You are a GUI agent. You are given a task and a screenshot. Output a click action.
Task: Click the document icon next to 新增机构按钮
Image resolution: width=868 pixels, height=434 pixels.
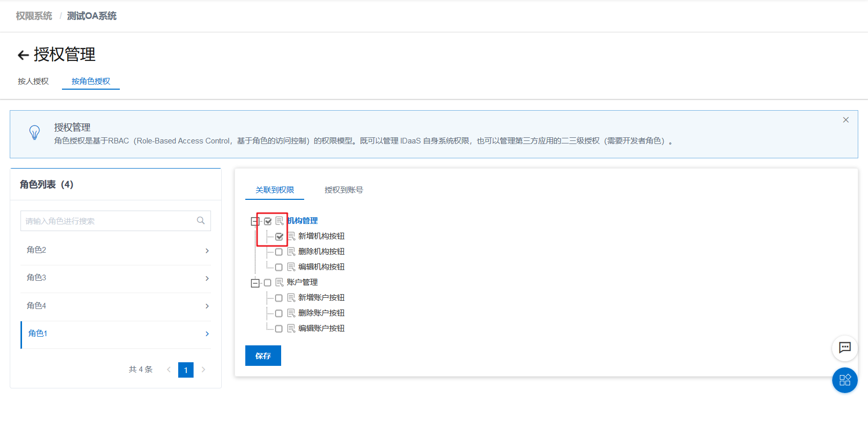(291, 236)
